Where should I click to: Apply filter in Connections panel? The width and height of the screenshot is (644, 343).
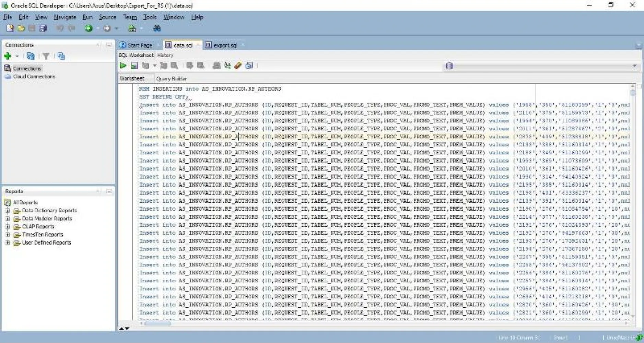46,56
